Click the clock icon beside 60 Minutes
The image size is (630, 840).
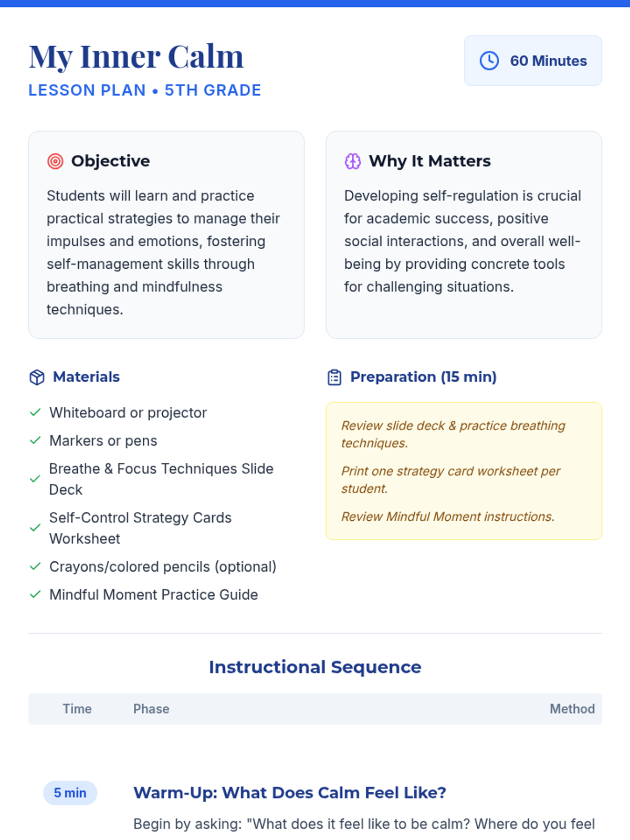(489, 61)
